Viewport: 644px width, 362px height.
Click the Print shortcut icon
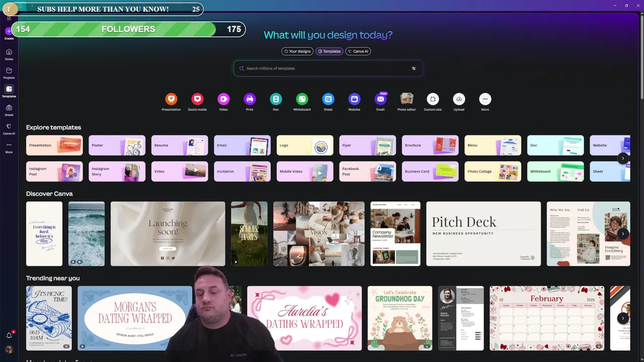coord(250,99)
